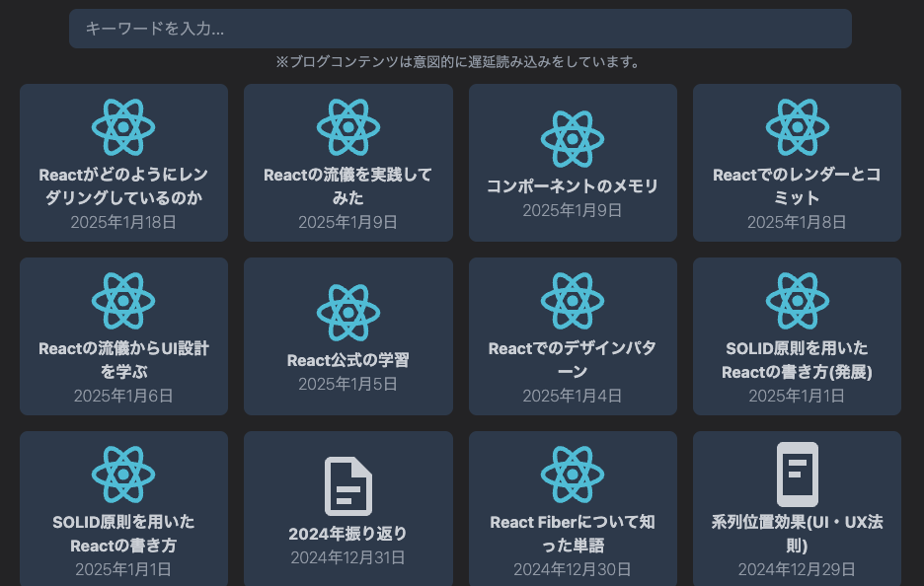This screenshot has height=586, width=924.
Task: Click React icon on 'Reactがどのようにレンダリングしているのか' card
Action: pos(123,127)
